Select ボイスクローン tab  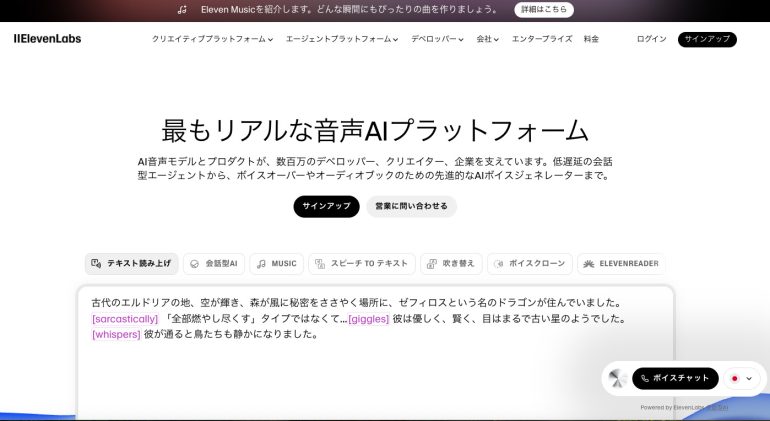(529, 264)
